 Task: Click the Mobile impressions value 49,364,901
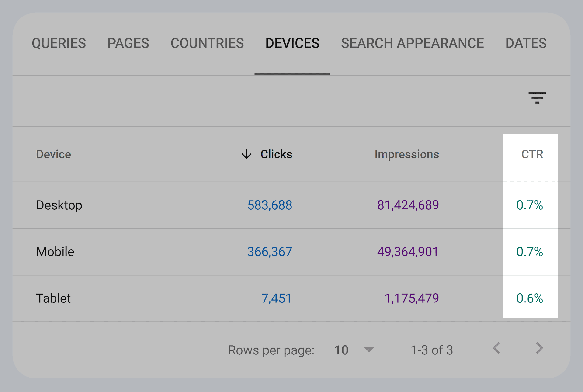coord(408,251)
